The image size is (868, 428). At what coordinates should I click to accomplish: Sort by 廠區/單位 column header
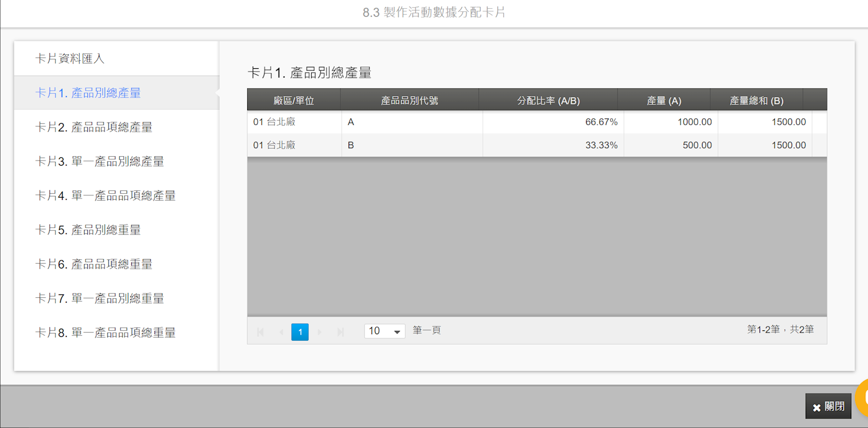point(294,100)
